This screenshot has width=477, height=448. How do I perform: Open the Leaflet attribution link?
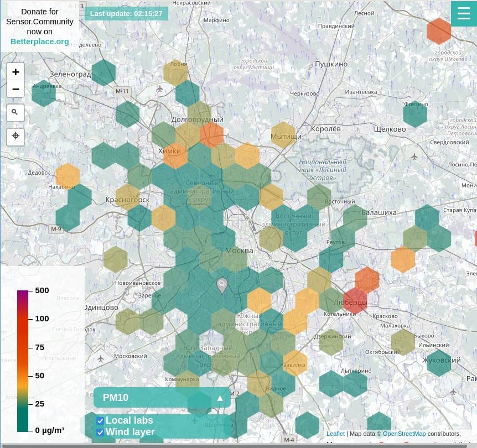(x=335, y=434)
